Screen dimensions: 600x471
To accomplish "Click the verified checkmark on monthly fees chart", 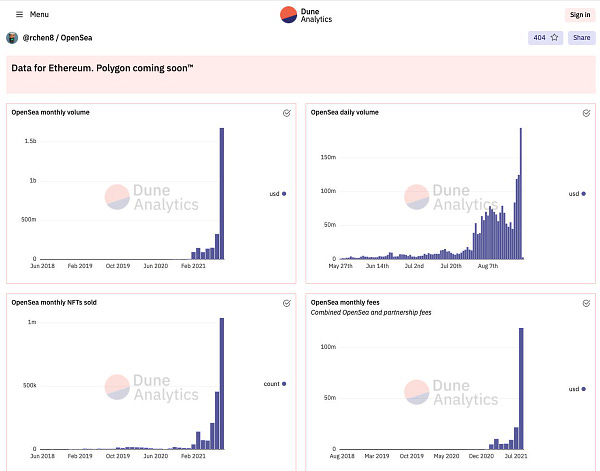I will [x=586, y=303].
